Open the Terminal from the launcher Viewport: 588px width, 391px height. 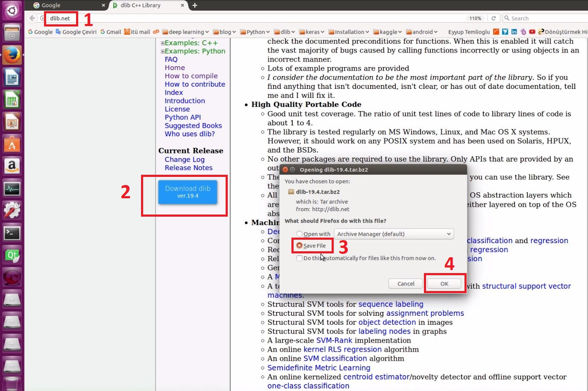(x=12, y=233)
